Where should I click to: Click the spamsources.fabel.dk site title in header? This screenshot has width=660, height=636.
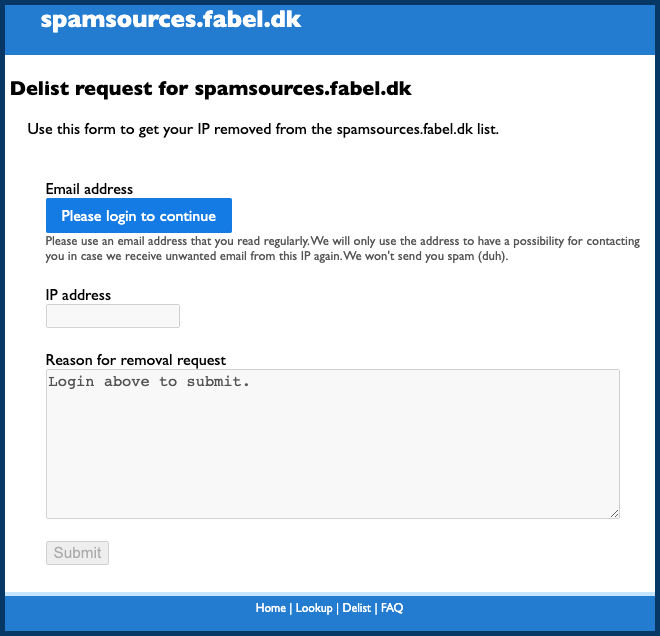pyautogui.click(x=170, y=20)
